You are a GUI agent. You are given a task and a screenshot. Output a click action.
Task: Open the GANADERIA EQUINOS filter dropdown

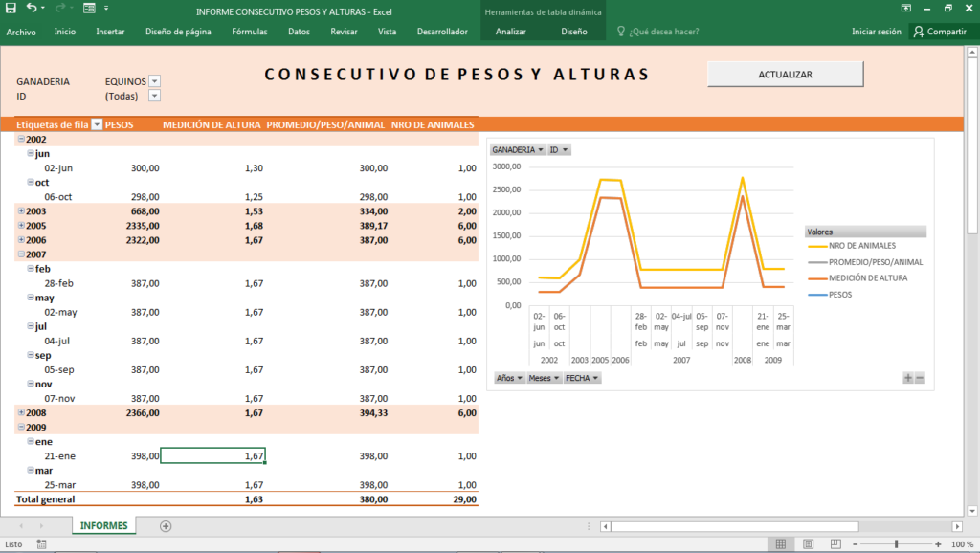point(154,81)
